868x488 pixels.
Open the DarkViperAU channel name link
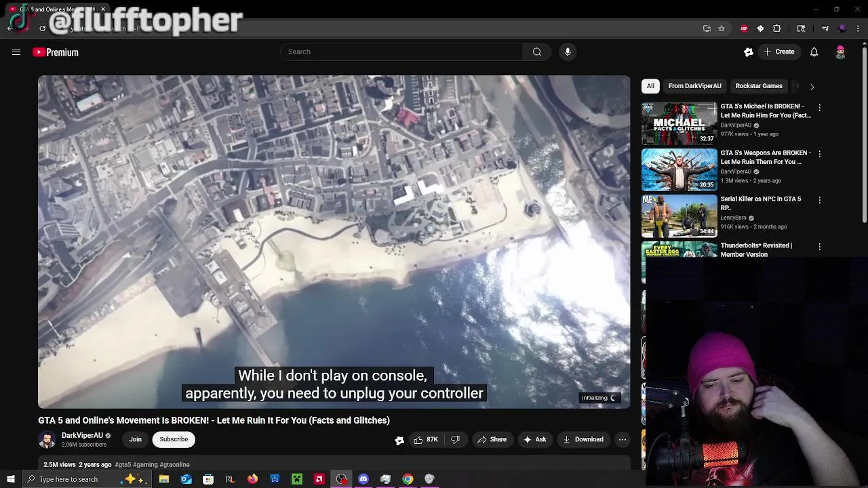(x=82, y=436)
